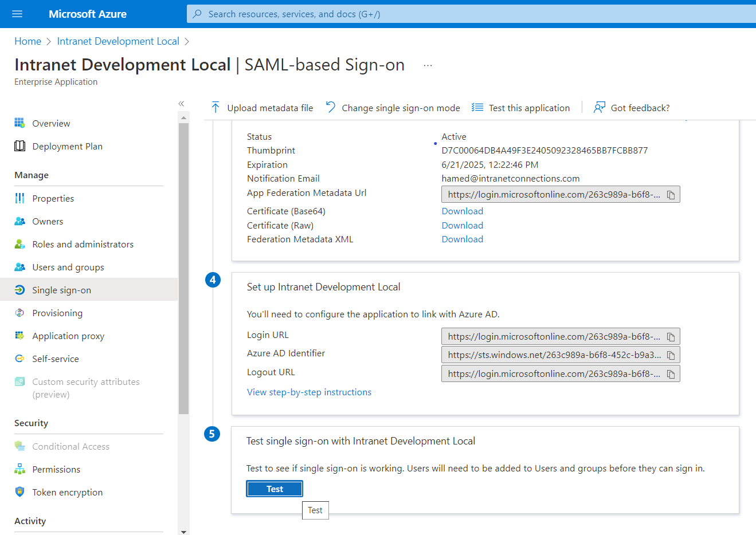
Task: Click the Users and groups icon
Action: [19, 267]
